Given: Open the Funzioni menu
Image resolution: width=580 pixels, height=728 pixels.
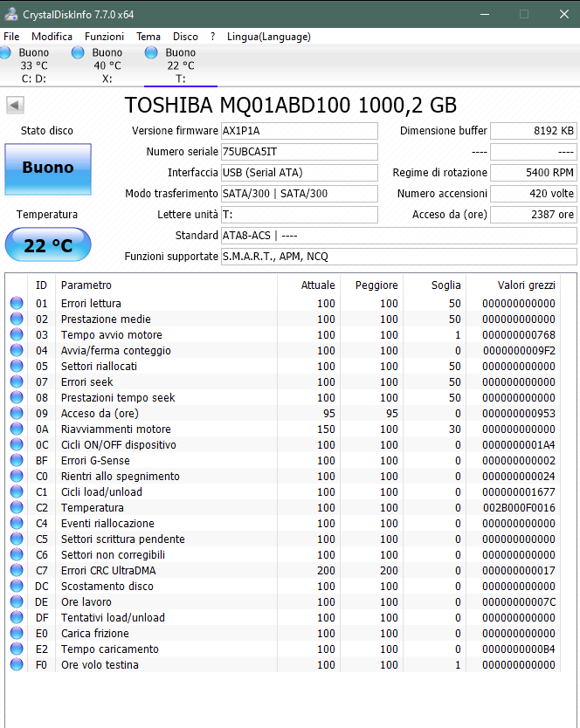Looking at the screenshot, I should tap(104, 36).
